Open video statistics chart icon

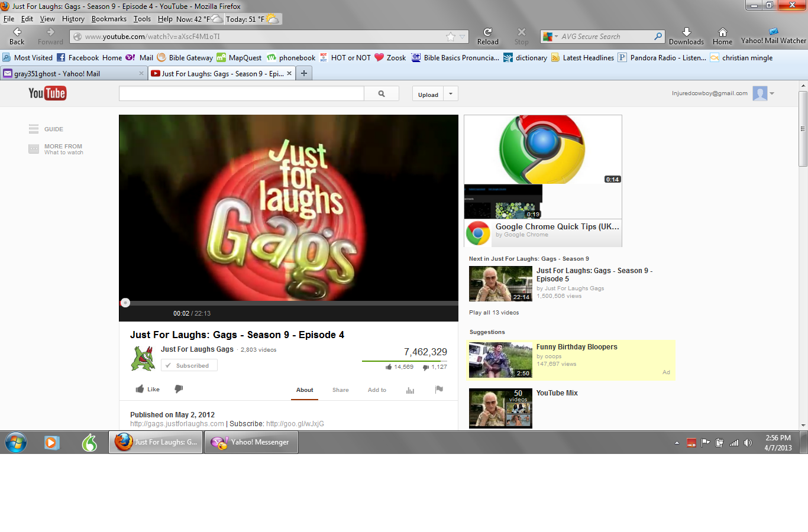tap(410, 390)
